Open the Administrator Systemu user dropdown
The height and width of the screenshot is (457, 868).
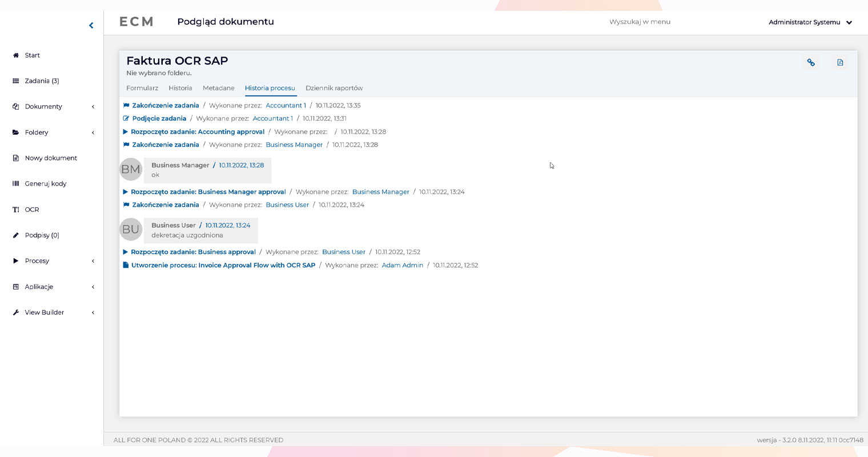pyautogui.click(x=810, y=22)
